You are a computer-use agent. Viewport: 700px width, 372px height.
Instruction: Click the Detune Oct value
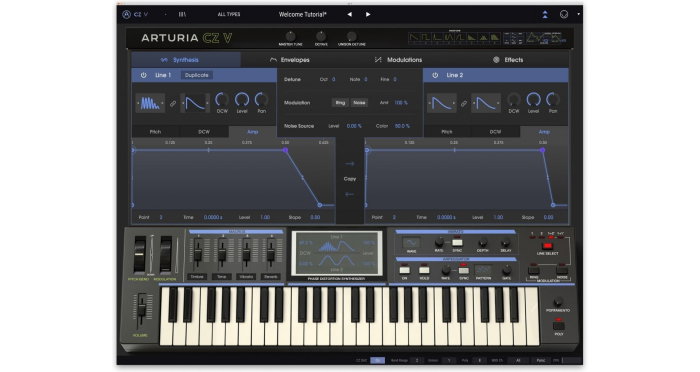333,79
